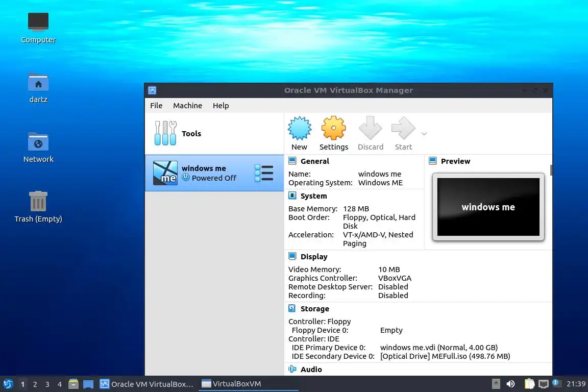Click the dartz home folder icon
588x392 pixels.
coord(38,88)
